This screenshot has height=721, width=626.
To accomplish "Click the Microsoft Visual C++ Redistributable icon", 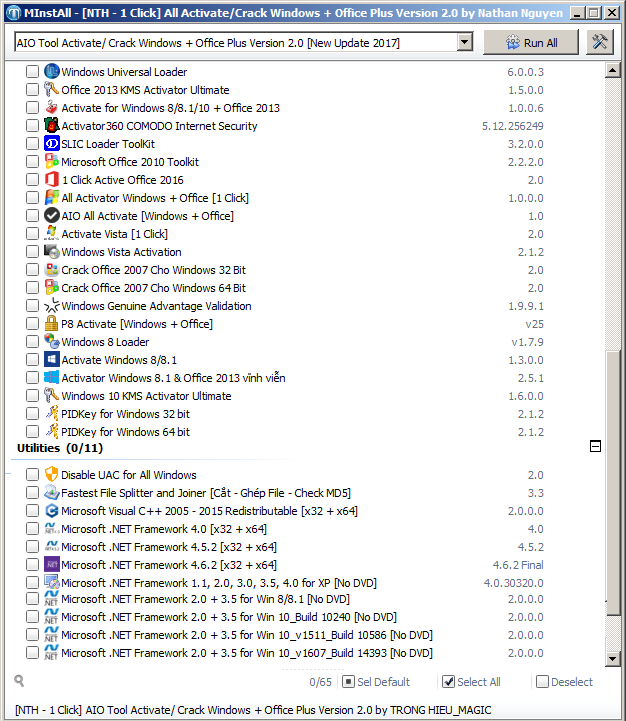I will (x=52, y=510).
